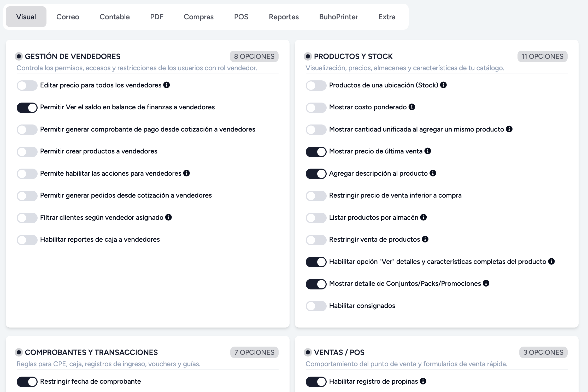Image resolution: width=588 pixels, height=392 pixels.
Task: Click bullet icon of Ventas / POS section
Action: (x=308, y=352)
